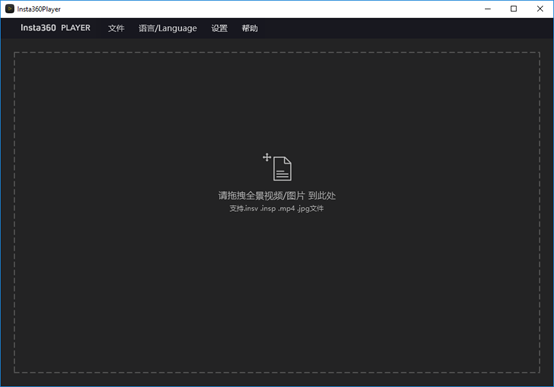Open the 文件 menu
Viewport: 554px width, 387px height.
116,28
